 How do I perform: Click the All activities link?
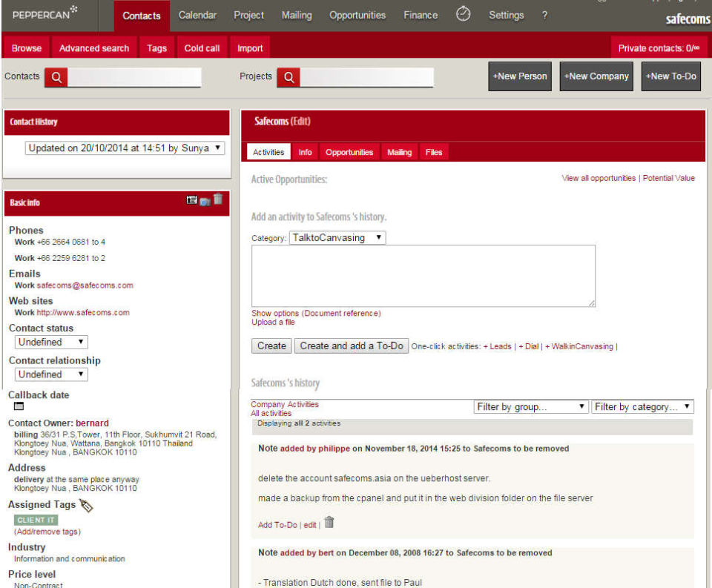click(271, 413)
